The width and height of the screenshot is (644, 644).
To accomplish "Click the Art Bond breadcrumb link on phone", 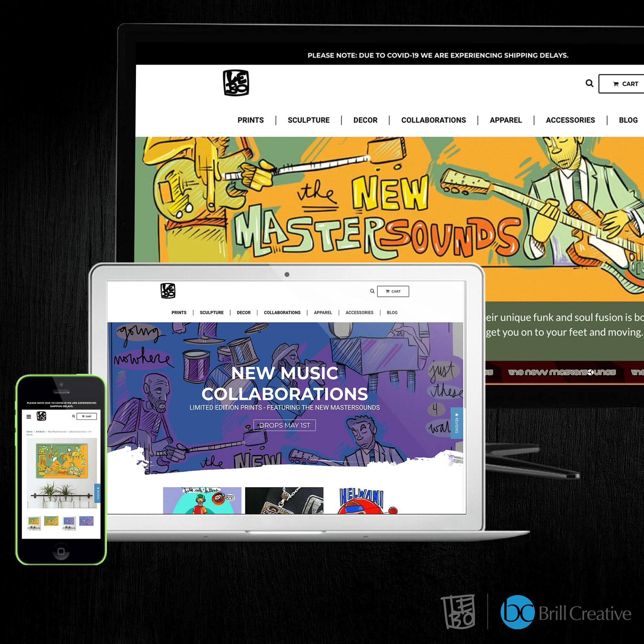I will click(40, 432).
